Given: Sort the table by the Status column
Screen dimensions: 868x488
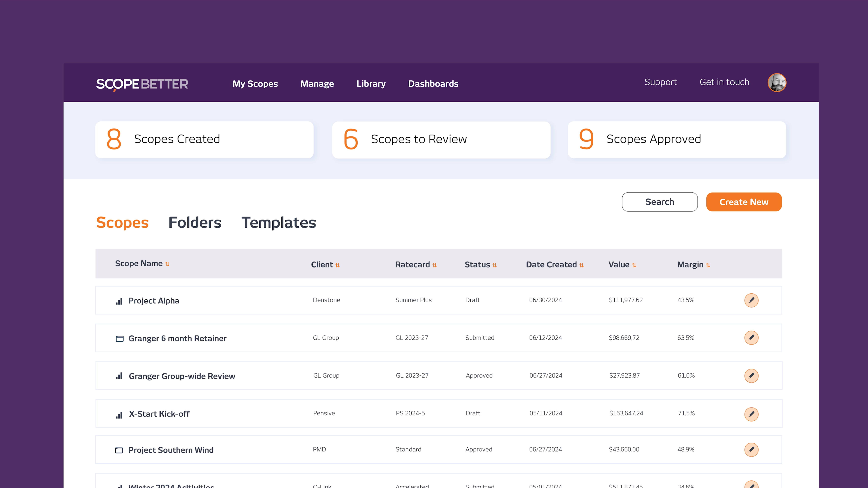Looking at the screenshot, I should click(x=494, y=265).
